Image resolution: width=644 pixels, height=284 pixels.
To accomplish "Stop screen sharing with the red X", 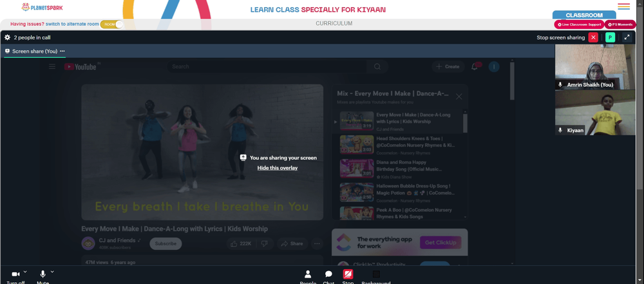I will tap(593, 37).
